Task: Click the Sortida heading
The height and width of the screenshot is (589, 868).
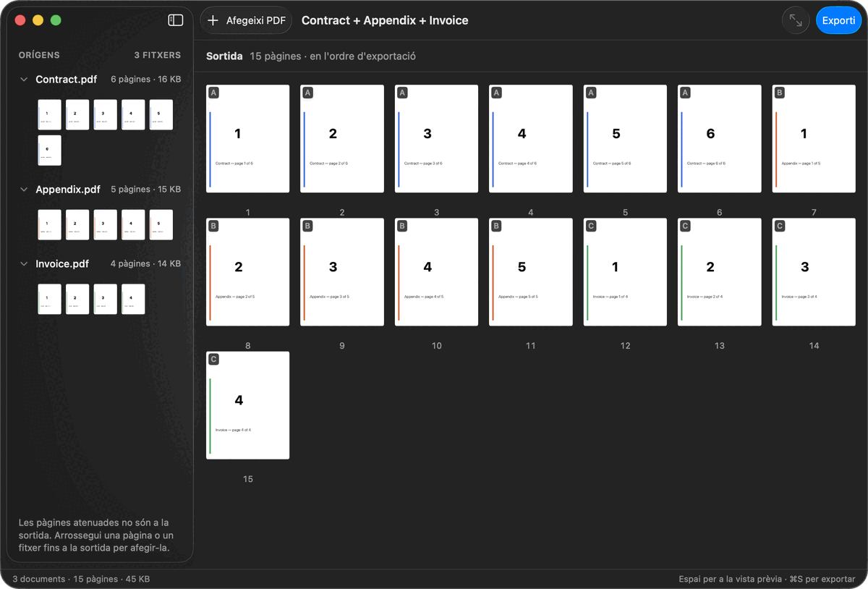Action: click(x=224, y=56)
